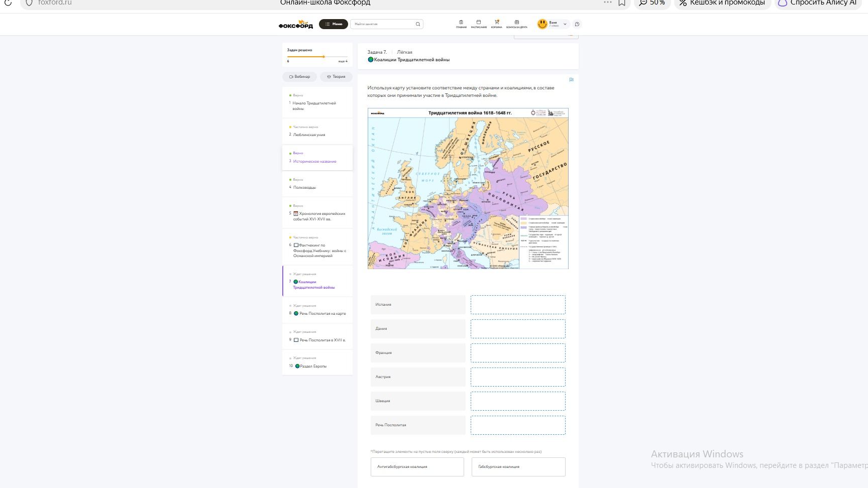Viewport: 868px width, 488px height.
Task: Click the Задач решено progress bar
Action: click(x=317, y=57)
